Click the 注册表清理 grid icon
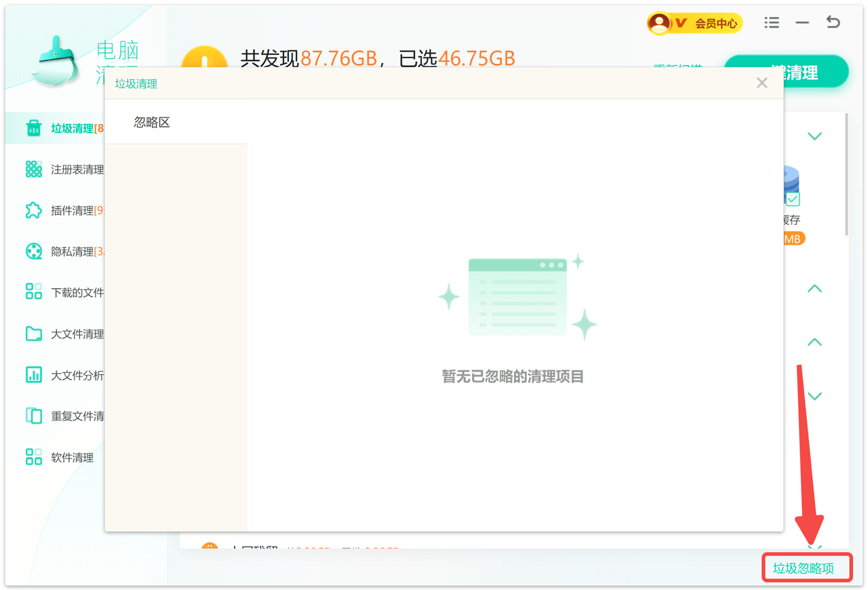Viewport: 868px width, 590px height. 33,170
